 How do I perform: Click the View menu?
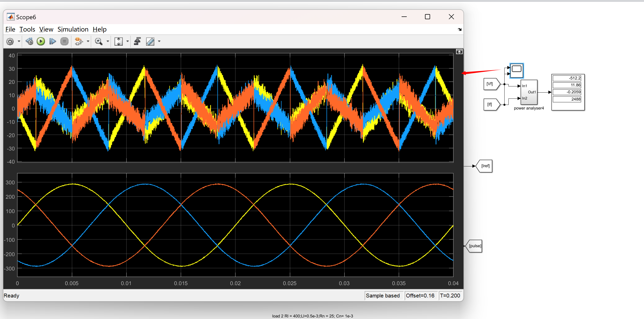(46, 29)
